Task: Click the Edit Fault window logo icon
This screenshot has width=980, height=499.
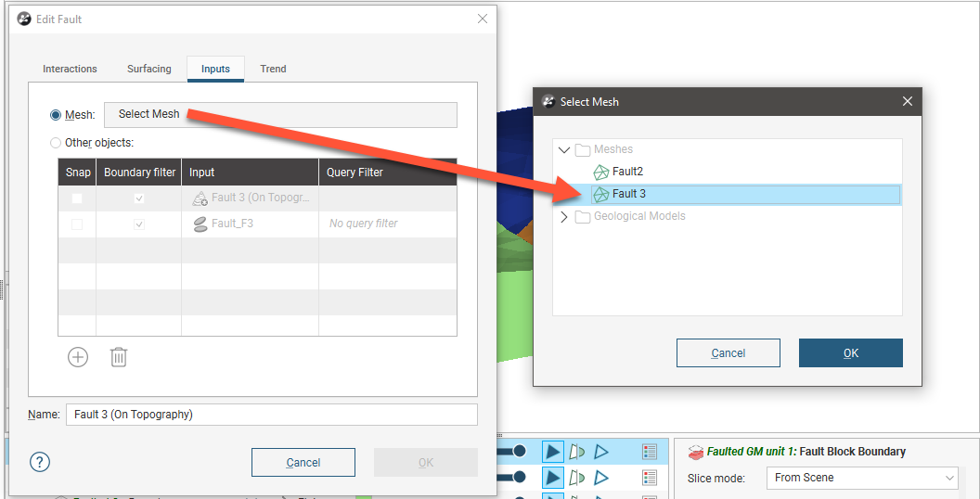Action: coord(24,19)
